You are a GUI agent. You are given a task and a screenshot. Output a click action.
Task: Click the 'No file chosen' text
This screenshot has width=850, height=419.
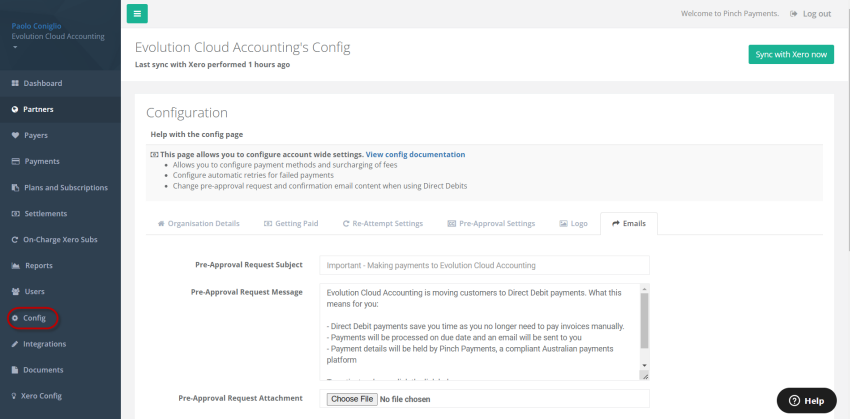(x=405, y=399)
